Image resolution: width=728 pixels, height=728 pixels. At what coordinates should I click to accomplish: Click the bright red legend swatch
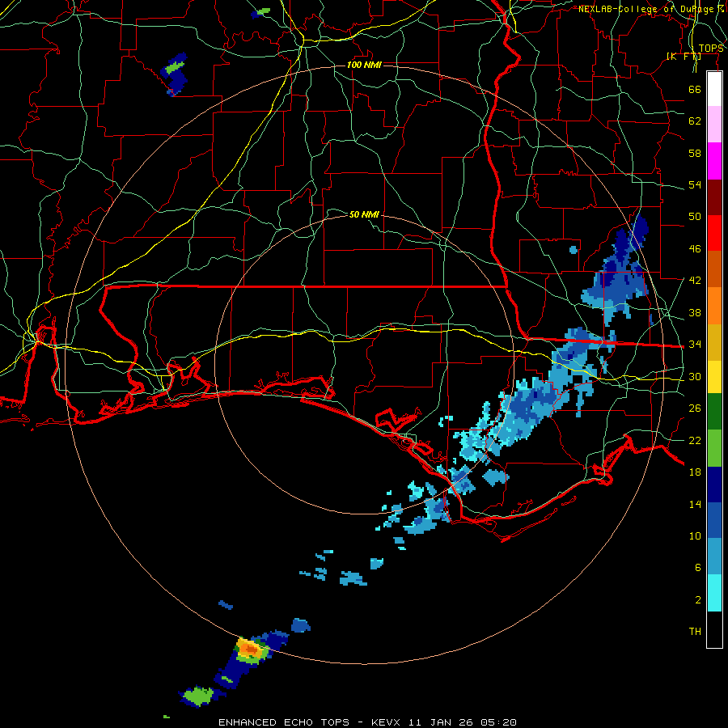[714, 233]
